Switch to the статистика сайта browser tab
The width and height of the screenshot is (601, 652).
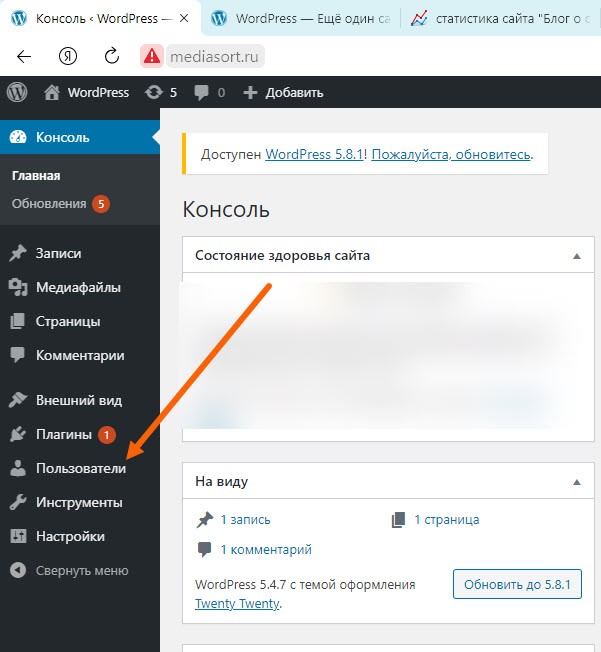(500, 18)
